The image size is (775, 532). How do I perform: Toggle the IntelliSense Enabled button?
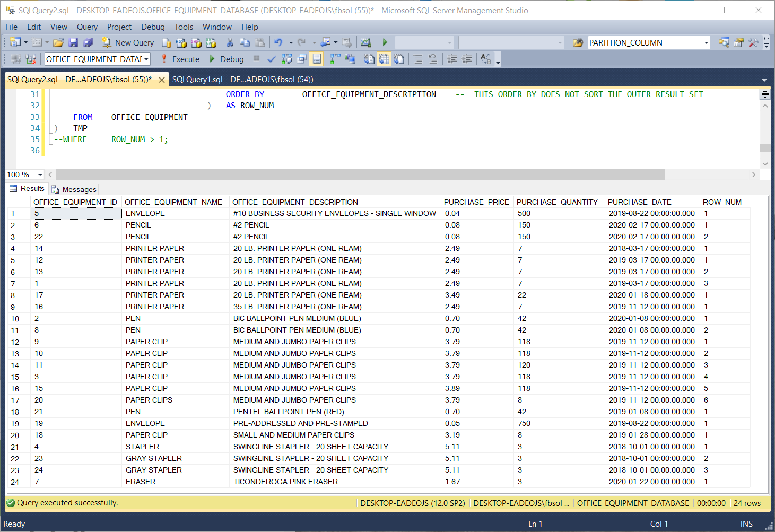click(x=316, y=59)
